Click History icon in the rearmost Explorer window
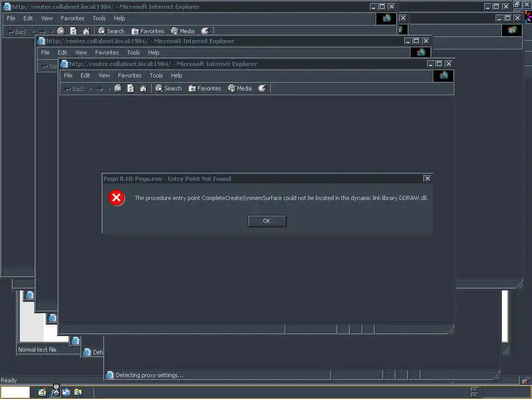 [x=205, y=31]
